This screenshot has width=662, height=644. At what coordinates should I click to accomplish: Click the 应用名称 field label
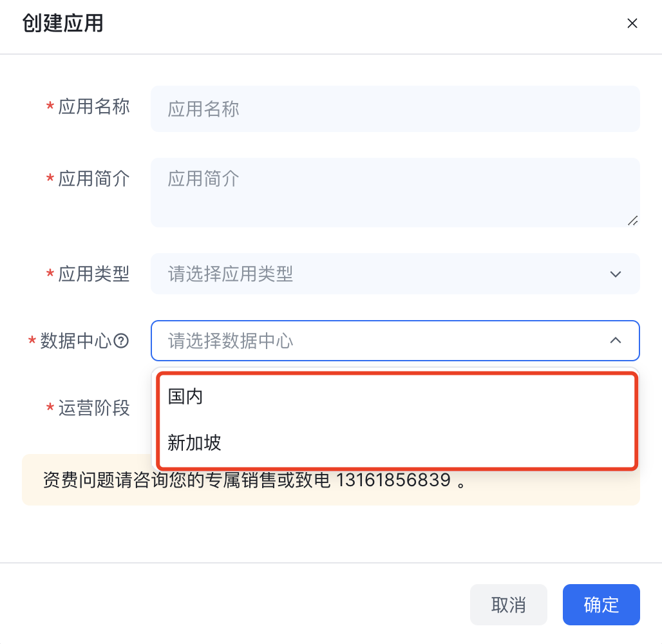pyautogui.click(x=93, y=107)
